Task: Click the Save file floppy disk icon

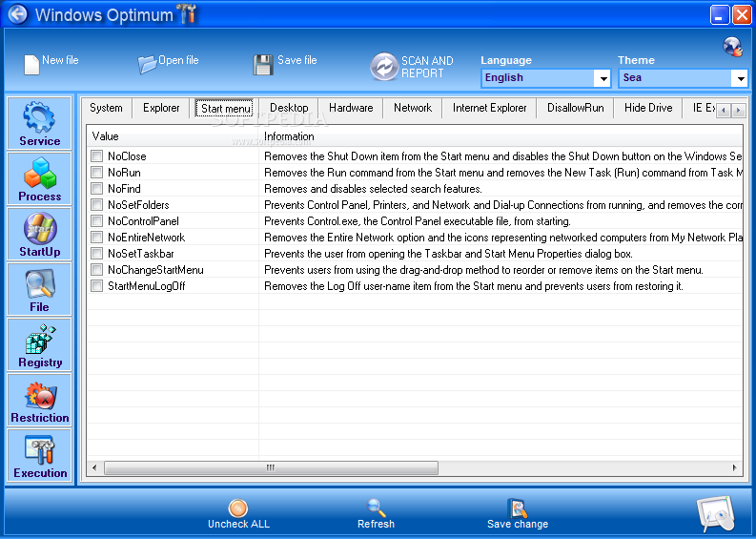Action: point(263,65)
